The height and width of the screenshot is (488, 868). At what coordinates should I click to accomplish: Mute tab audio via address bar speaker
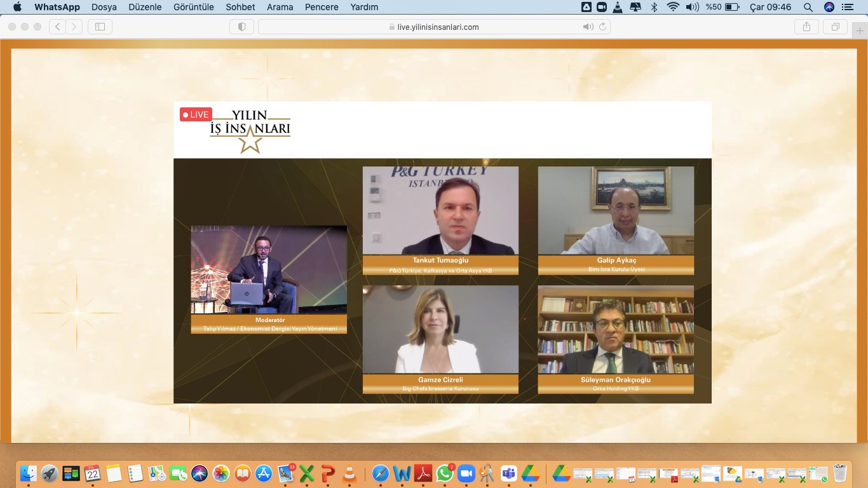coord(588,27)
